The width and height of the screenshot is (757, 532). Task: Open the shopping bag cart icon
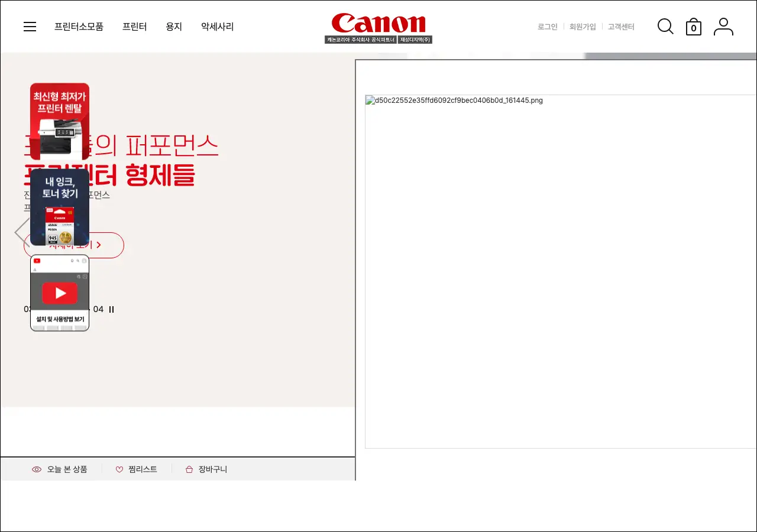694,27
